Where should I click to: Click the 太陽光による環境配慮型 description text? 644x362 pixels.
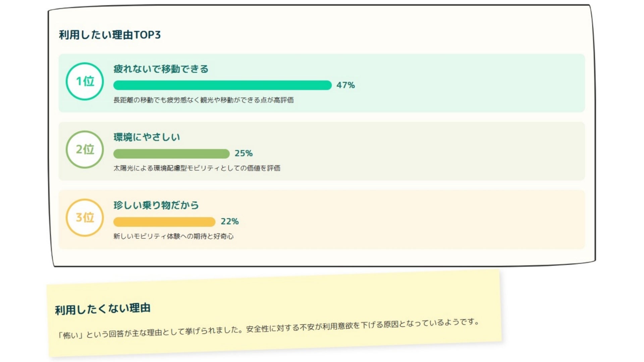click(197, 168)
